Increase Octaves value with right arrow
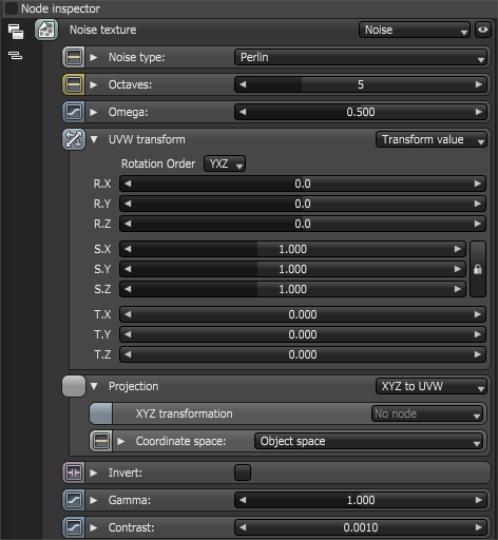This screenshot has width=498, height=540. click(x=478, y=85)
